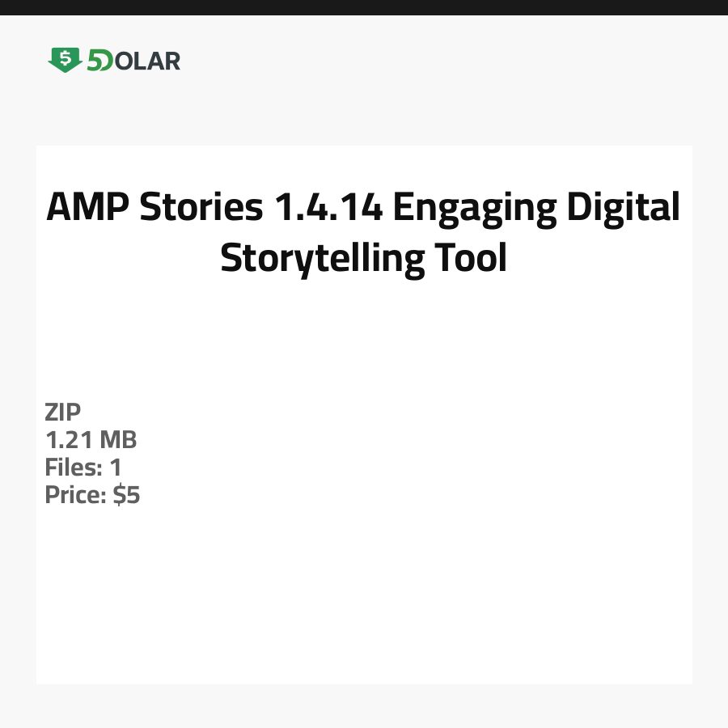Click the word "Stories" in the title

click(201, 208)
